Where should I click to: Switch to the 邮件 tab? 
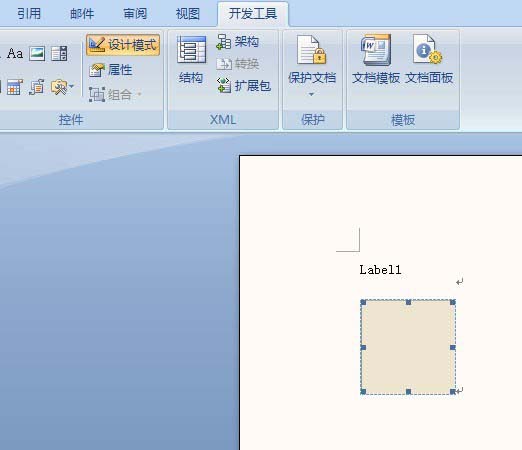(x=82, y=14)
